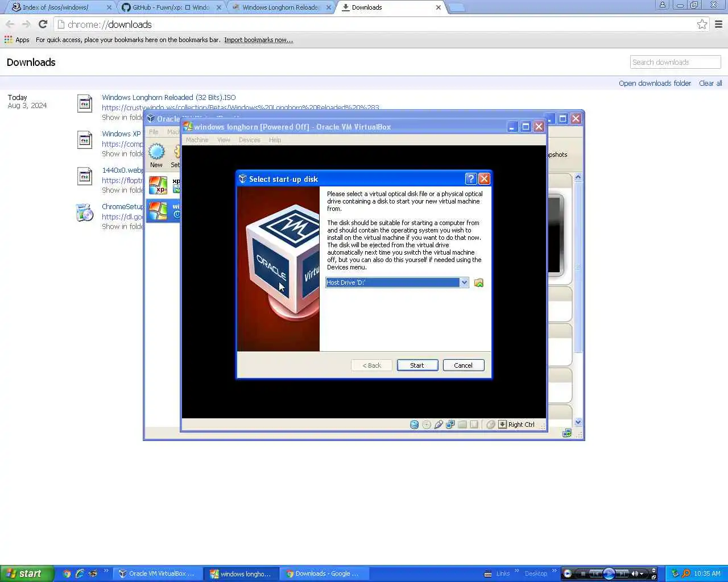Click the Right Ctrl host key label
The width and height of the screenshot is (728, 582).
(522, 425)
